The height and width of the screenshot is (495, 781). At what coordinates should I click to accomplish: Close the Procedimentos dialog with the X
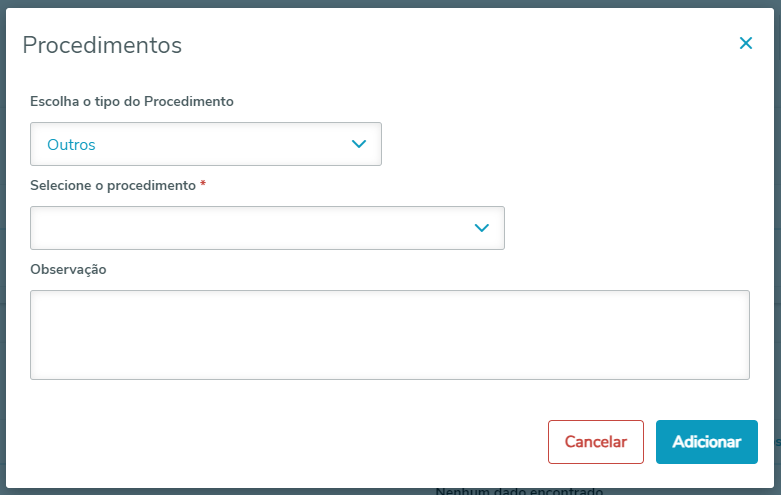click(x=745, y=43)
